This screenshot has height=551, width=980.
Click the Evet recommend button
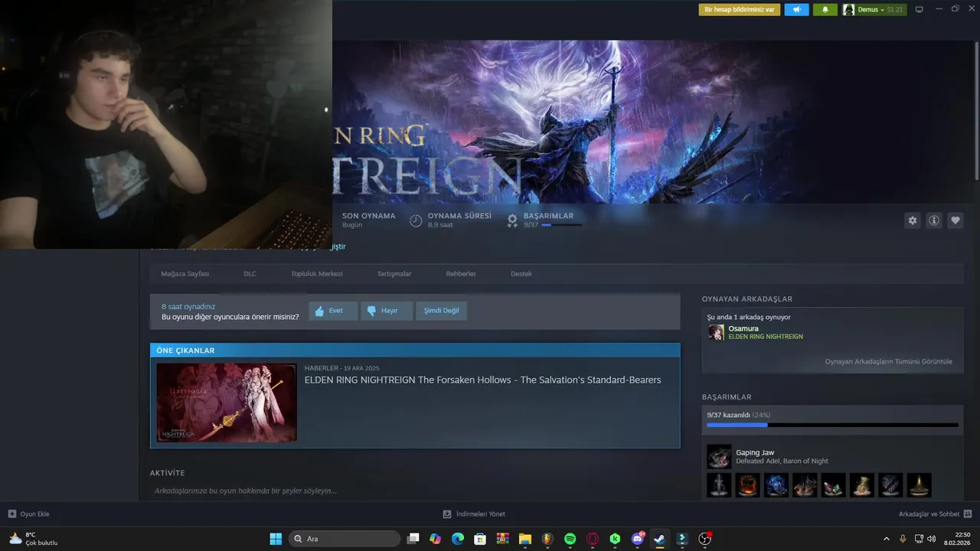[333, 311]
